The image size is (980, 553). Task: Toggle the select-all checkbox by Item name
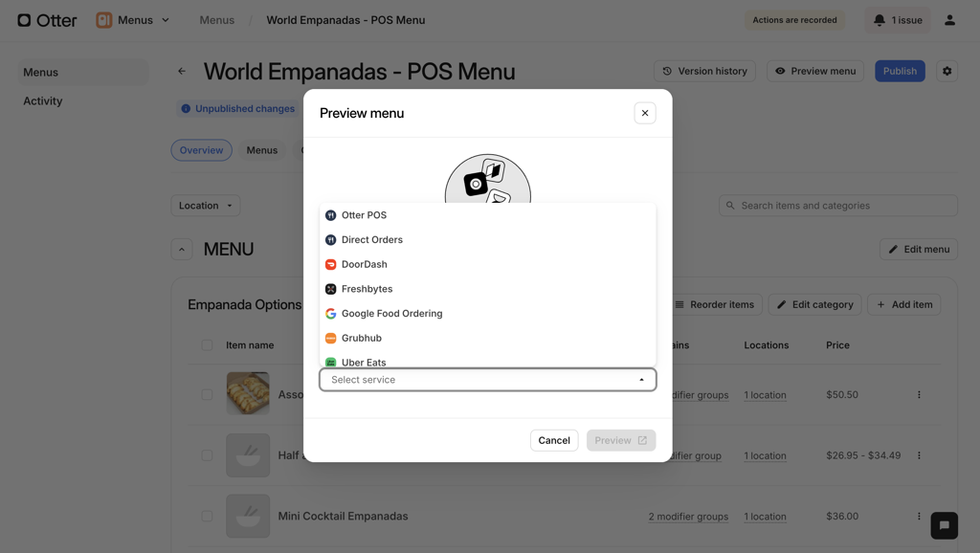click(207, 345)
